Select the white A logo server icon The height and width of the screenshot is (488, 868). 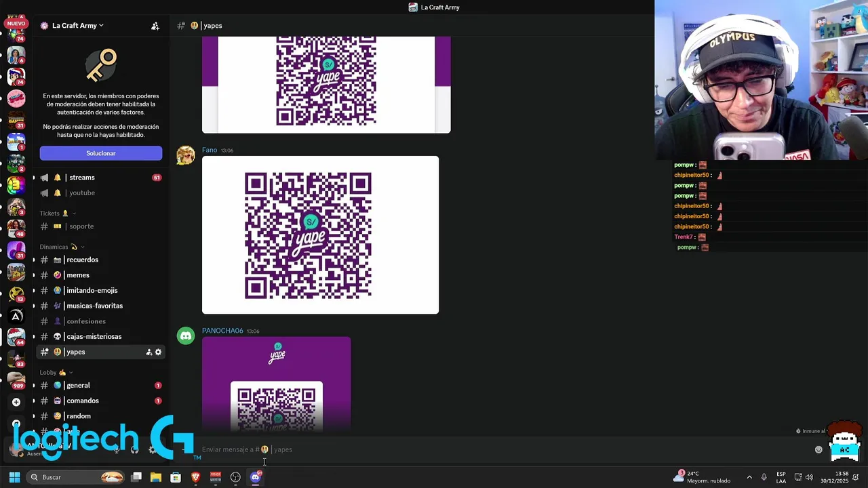tap(16, 315)
